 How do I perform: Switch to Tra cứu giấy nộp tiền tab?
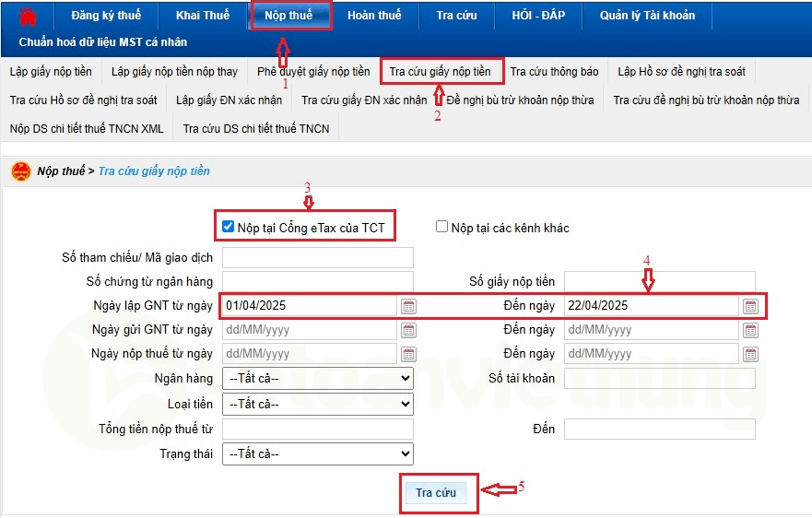440,72
